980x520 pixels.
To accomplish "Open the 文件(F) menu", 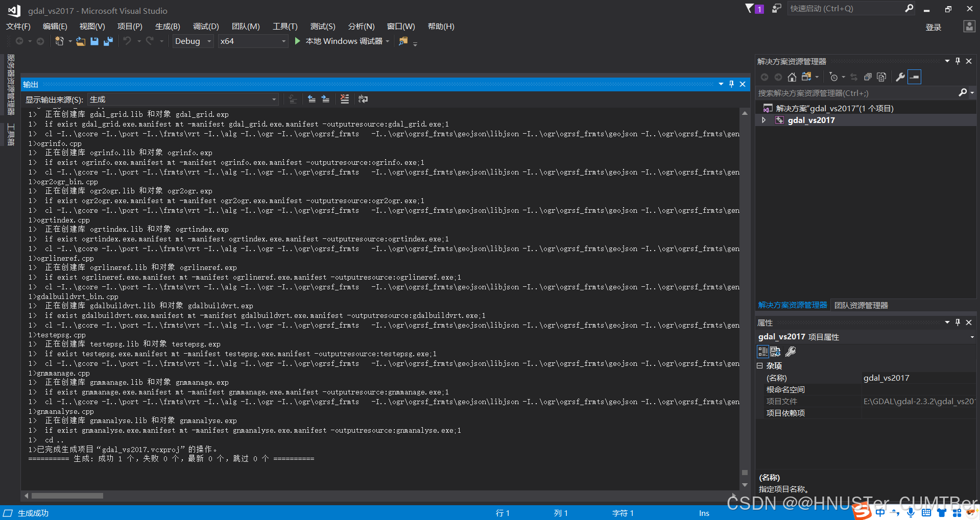I will point(18,27).
